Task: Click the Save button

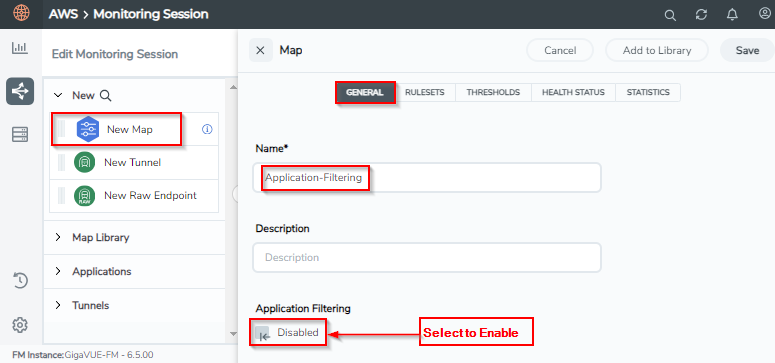Action: click(747, 50)
